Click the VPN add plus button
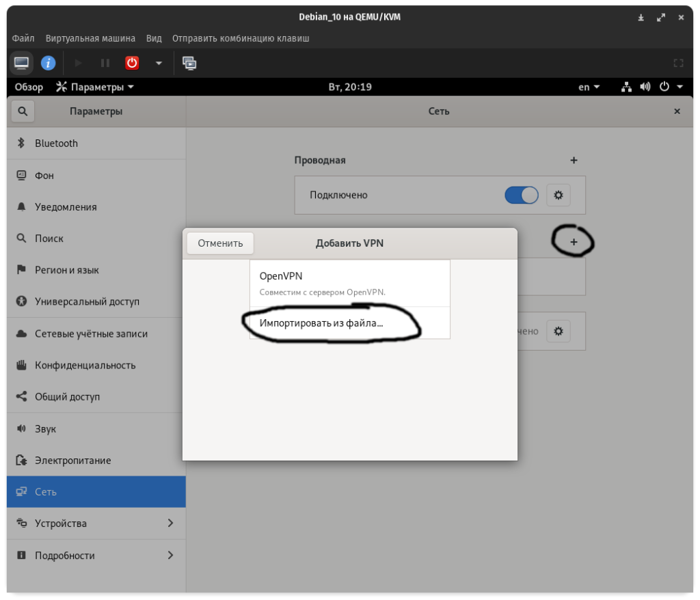This screenshot has width=700, height=600. click(574, 242)
